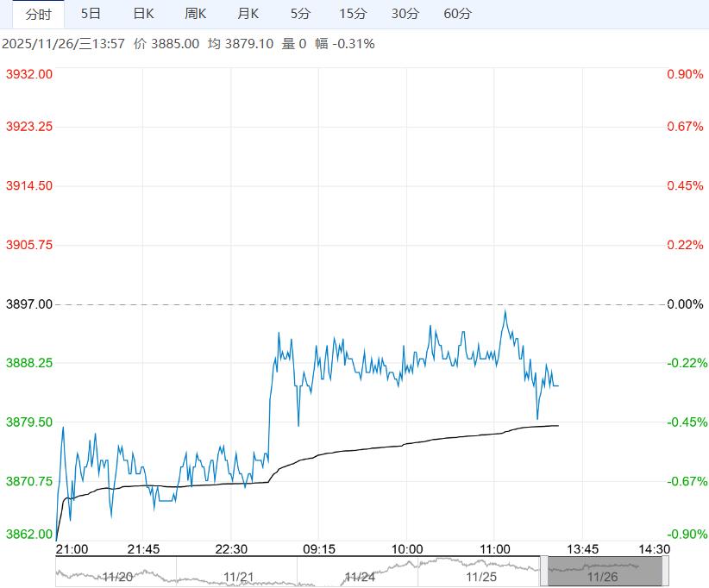Switch to the 30分 chart interval
Image resolution: width=709 pixels, height=588 pixels.
(x=405, y=15)
